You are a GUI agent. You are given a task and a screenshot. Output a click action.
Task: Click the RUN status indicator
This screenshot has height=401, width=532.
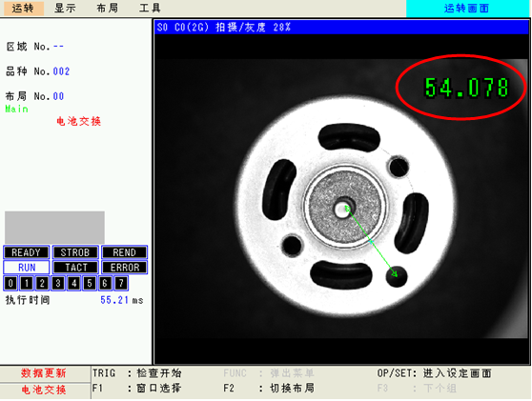(x=27, y=268)
